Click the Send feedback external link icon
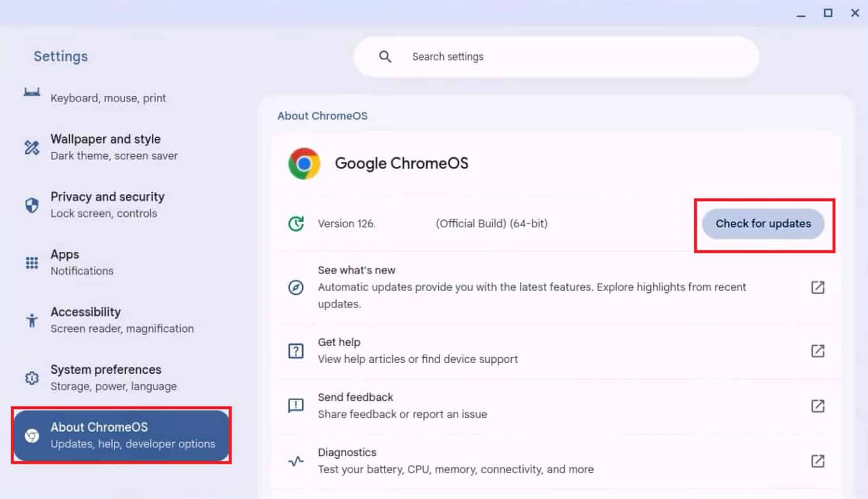The width and height of the screenshot is (868, 499). point(817,406)
